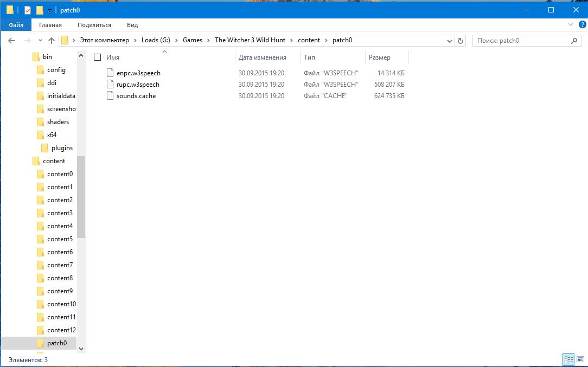
Task: Expand the ribbon with the chevron
Action: (571, 25)
